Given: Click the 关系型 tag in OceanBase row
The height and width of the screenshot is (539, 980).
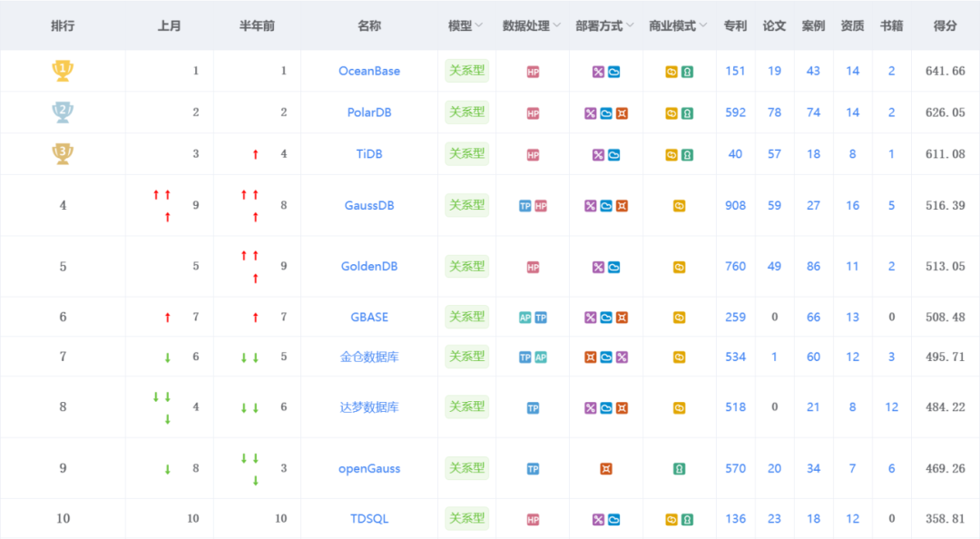Looking at the screenshot, I should point(467,71).
